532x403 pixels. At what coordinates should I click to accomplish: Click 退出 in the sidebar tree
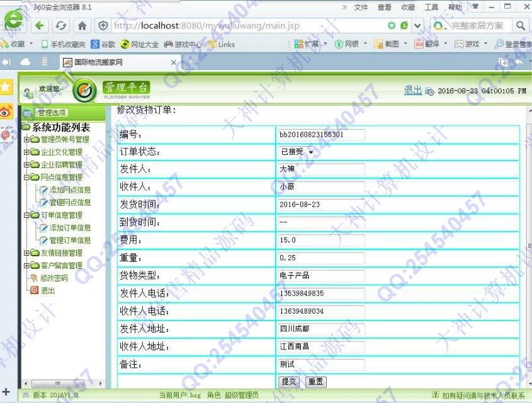(x=47, y=291)
